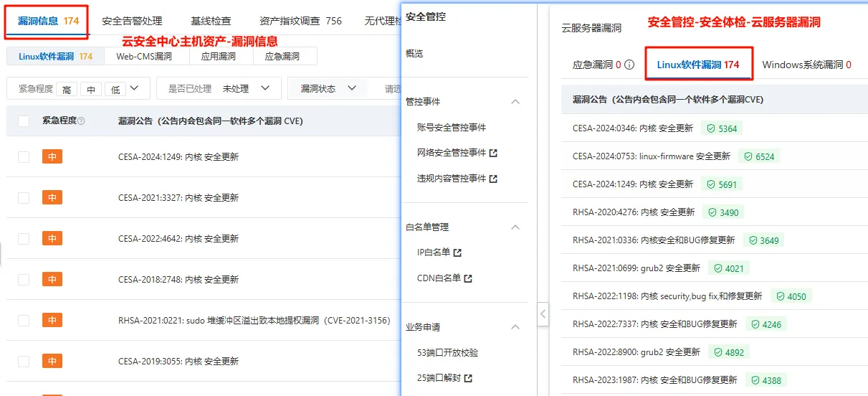Open the 漏洞状态 dropdown
This screenshot has height=396, width=868.
coord(329,88)
